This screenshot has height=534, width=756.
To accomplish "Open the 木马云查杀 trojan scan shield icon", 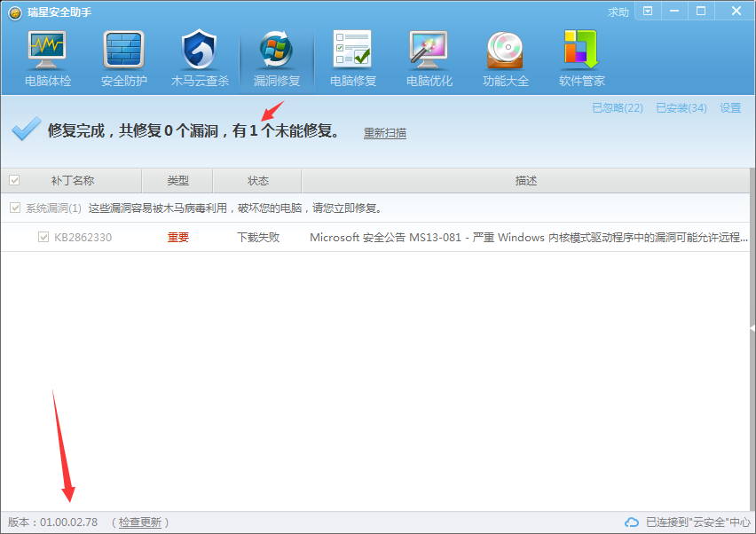I will [199, 49].
